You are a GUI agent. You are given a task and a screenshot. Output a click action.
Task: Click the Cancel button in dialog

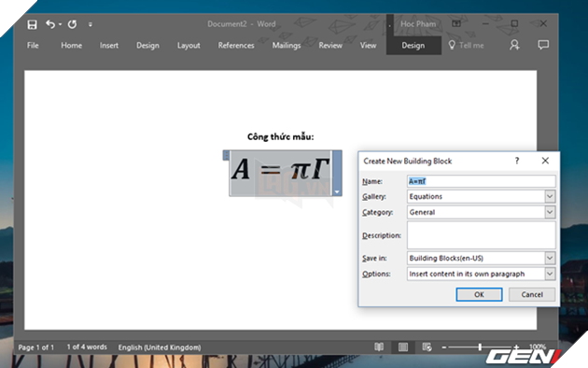pyautogui.click(x=532, y=294)
